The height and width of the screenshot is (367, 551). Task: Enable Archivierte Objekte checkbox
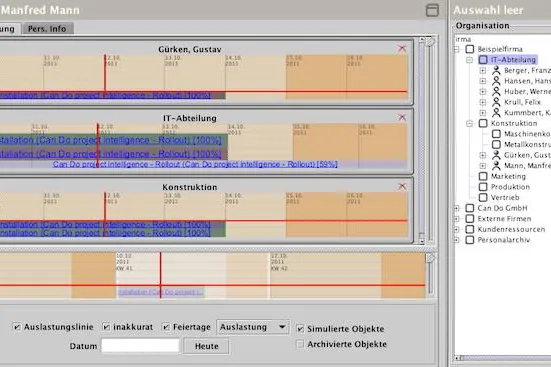pyautogui.click(x=300, y=344)
